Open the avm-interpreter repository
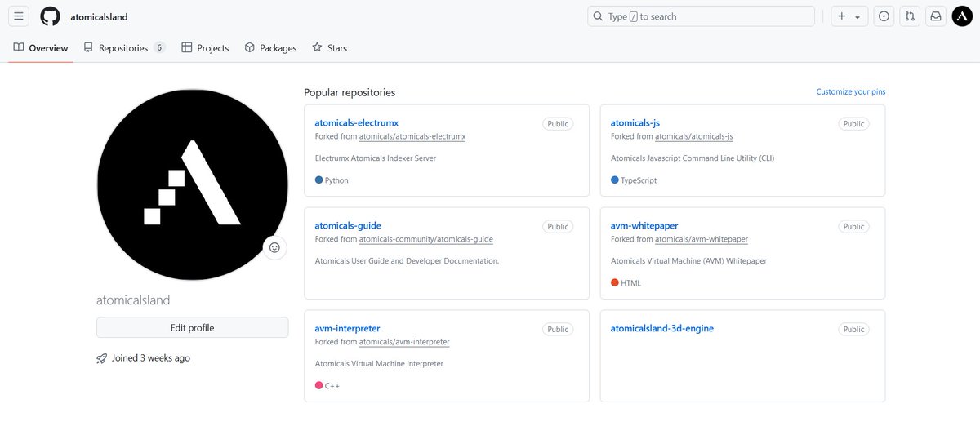The image size is (980, 426). (x=347, y=328)
